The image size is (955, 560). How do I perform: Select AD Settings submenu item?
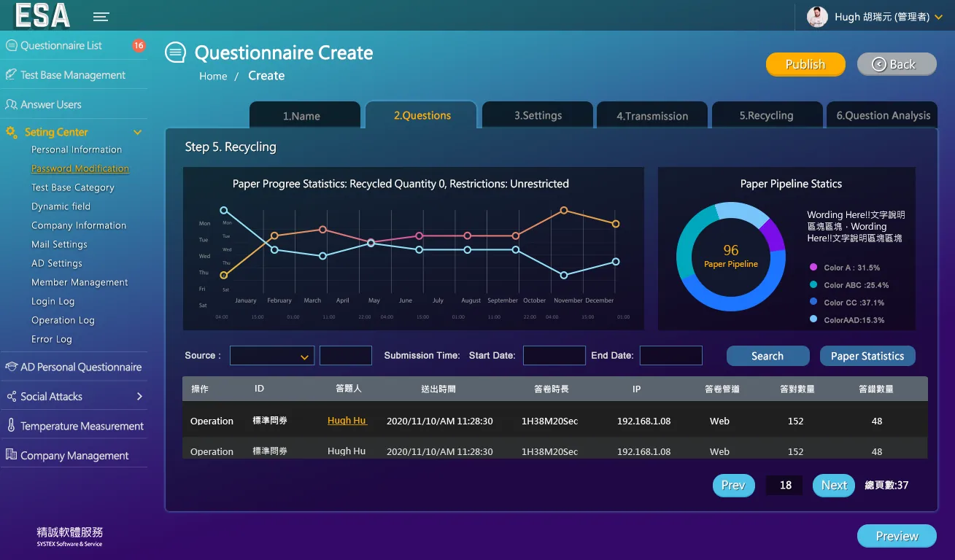57,263
